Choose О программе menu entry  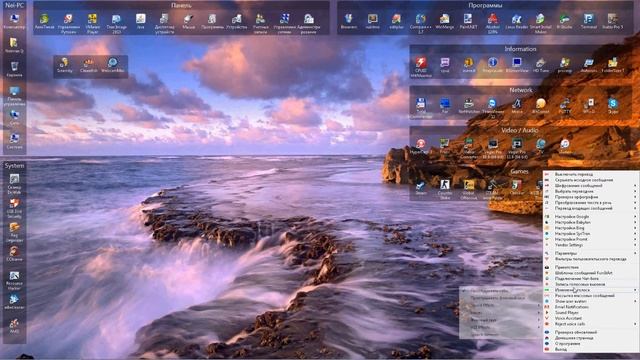coord(591,344)
